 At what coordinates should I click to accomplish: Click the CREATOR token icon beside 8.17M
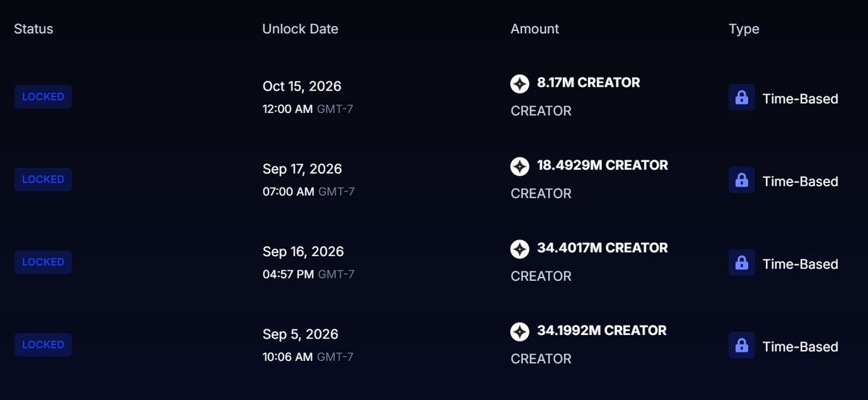click(519, 84)
